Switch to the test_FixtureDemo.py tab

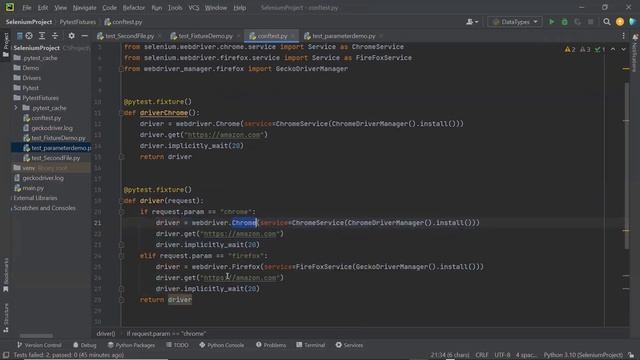205,36
